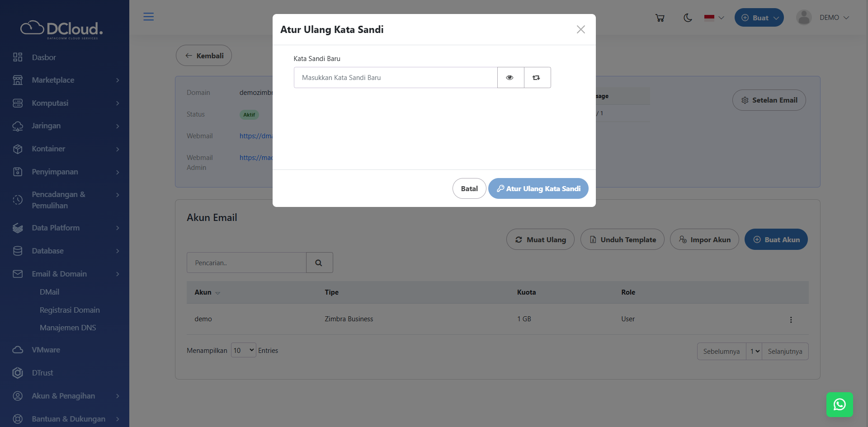Screen dimensions: 868x427
Task: Open the DEMO user account menu
Action: 823,18
